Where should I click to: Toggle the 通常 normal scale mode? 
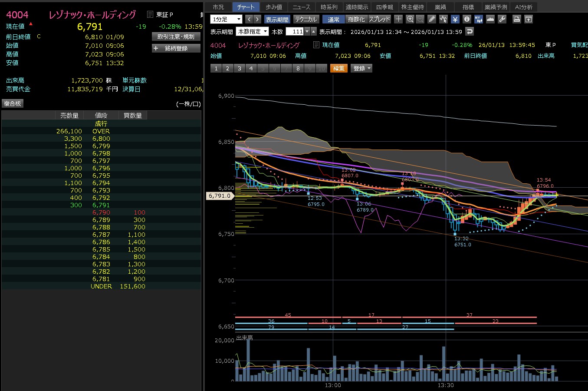pos(333,19)
